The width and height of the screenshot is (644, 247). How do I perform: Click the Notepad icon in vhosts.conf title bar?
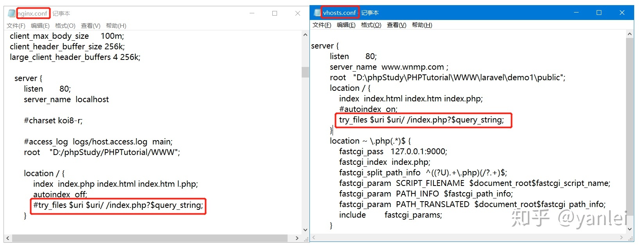click(317, 13)
